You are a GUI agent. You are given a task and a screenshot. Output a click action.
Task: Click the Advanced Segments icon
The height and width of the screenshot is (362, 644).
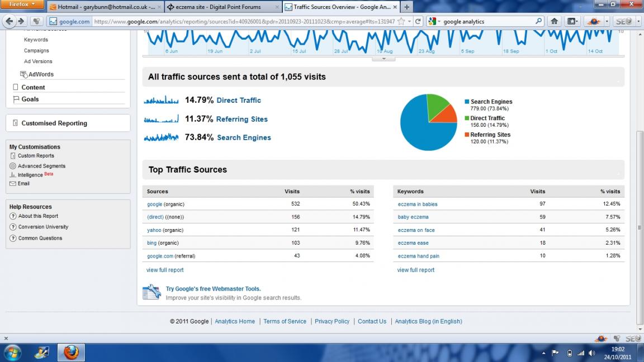(x=13, y=166)
